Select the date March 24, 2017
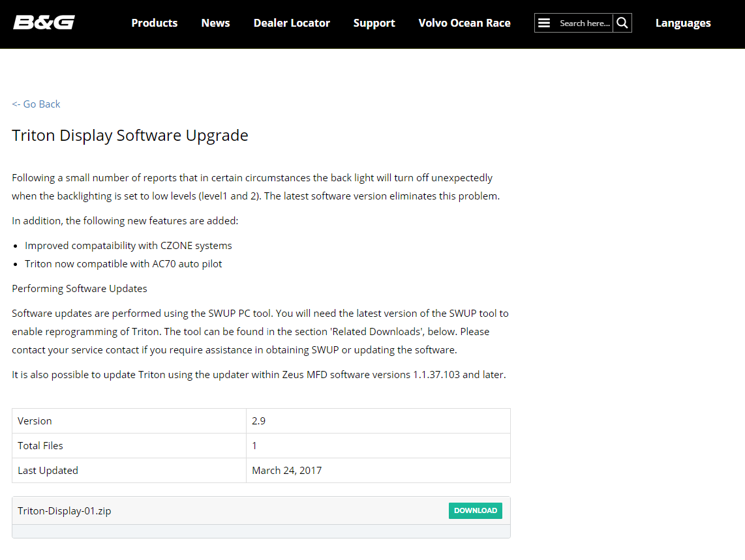Viewport: 745px width, 560px height. pyautogui.click(x=286, y=470)
